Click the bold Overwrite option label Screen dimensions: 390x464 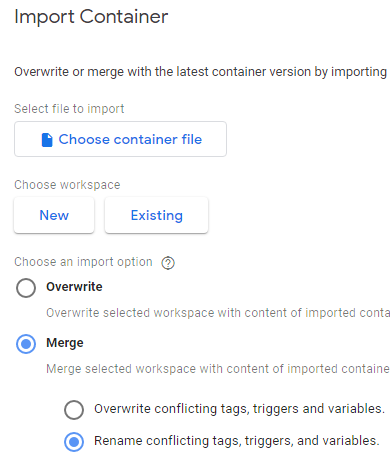[x=74, y=287]
